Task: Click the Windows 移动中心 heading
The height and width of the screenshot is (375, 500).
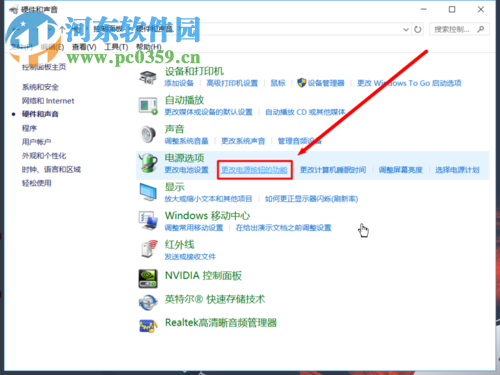Action: [207, 216]
